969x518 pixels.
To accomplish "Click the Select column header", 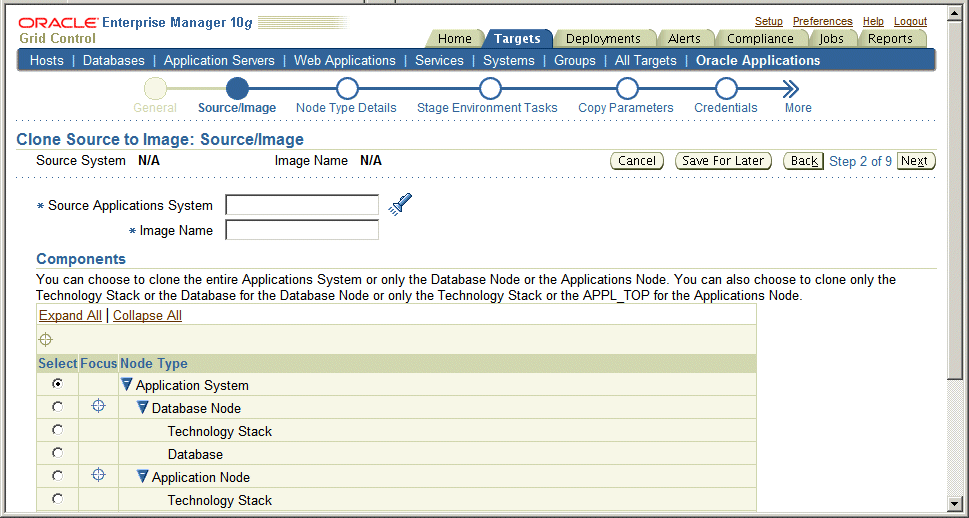I will click(x=57, y=363).
